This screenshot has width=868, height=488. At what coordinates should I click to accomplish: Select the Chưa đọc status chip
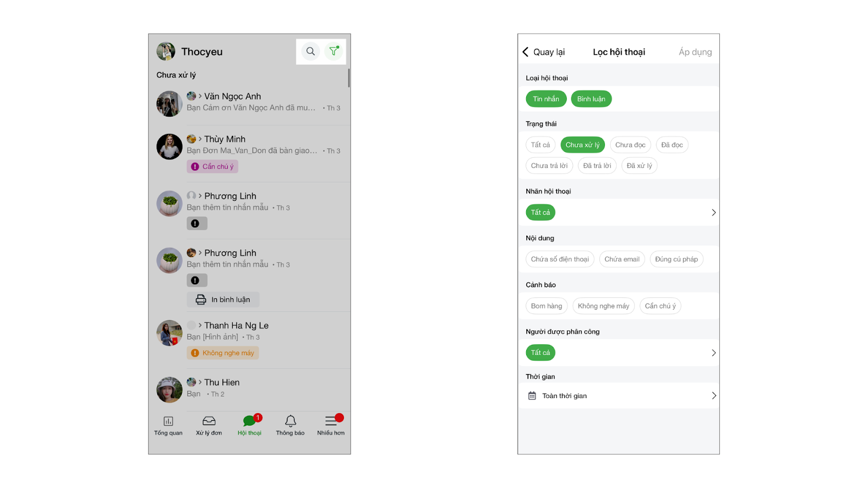[x=630, y=145]
